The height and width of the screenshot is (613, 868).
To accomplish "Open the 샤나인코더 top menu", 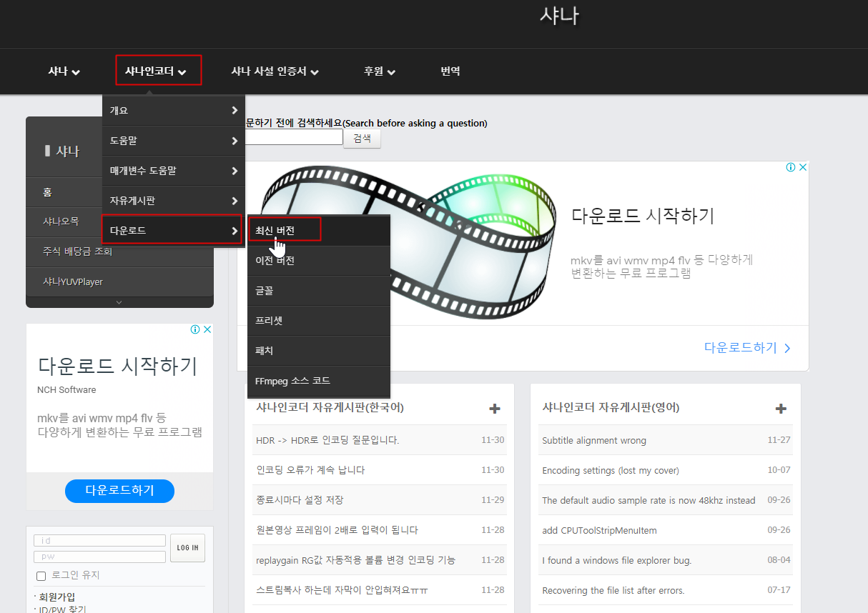I will click(x=156, y=71).
